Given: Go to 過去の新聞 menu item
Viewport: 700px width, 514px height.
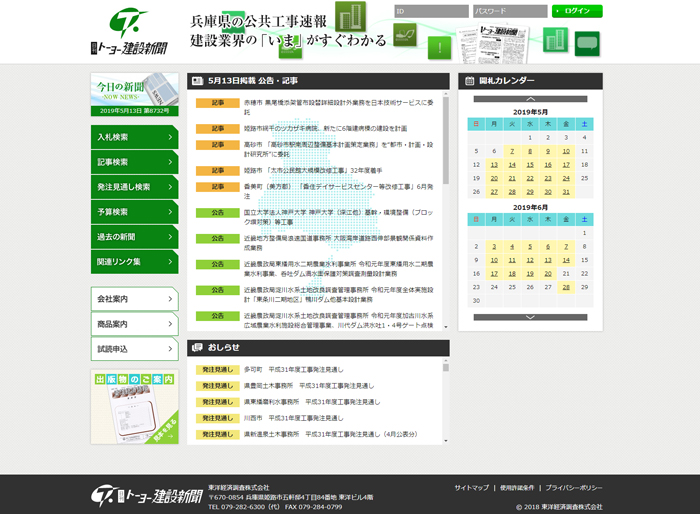Looking at the screenshot, I should 134,236.
